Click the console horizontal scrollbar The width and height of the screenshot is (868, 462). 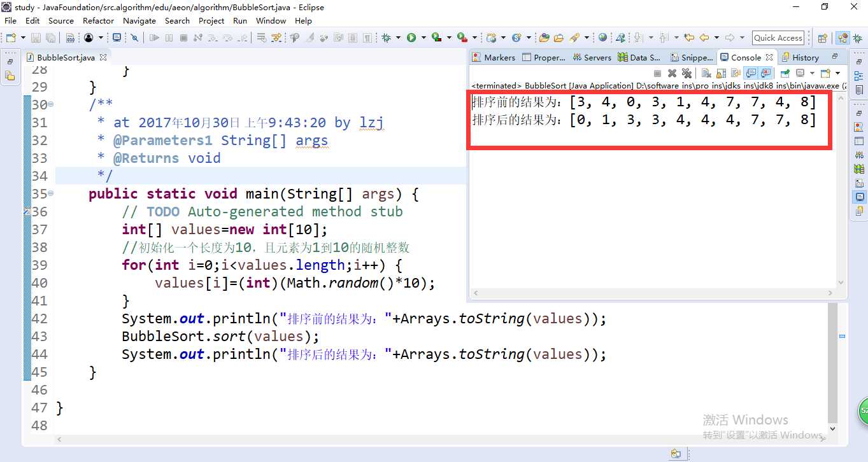(652, 293)
